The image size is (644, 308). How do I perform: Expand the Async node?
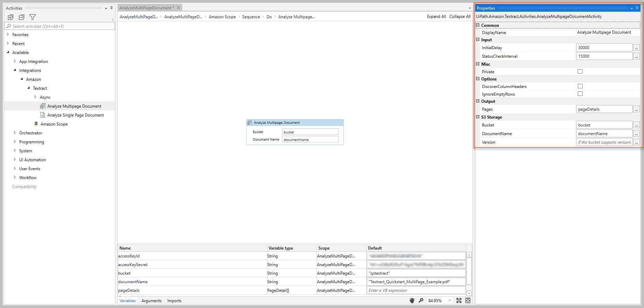click(35, 97)
